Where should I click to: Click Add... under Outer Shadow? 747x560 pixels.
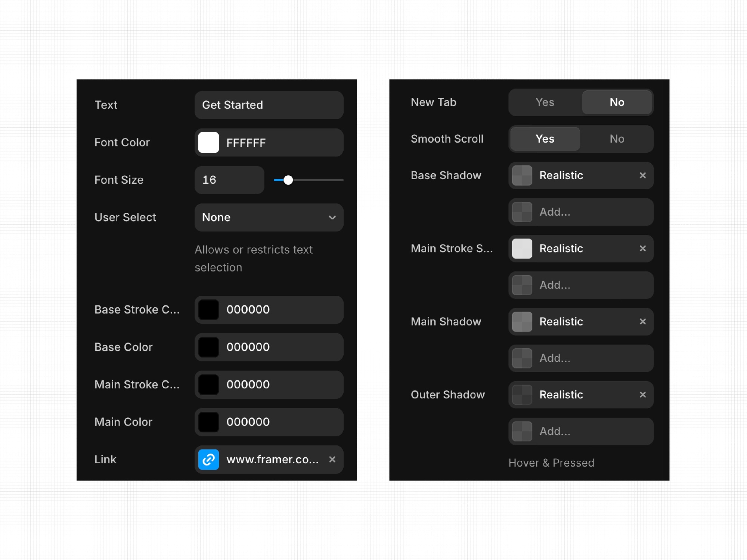click(581, 431)
